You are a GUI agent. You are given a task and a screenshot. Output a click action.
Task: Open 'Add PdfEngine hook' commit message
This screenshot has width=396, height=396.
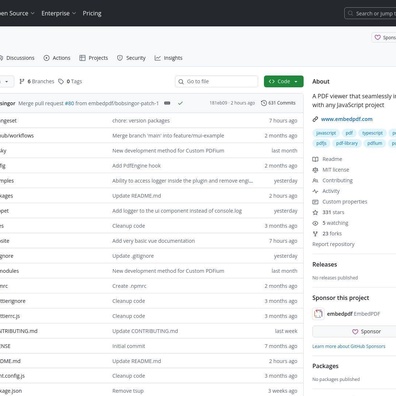pyautogui.click(x=136, y=166)
